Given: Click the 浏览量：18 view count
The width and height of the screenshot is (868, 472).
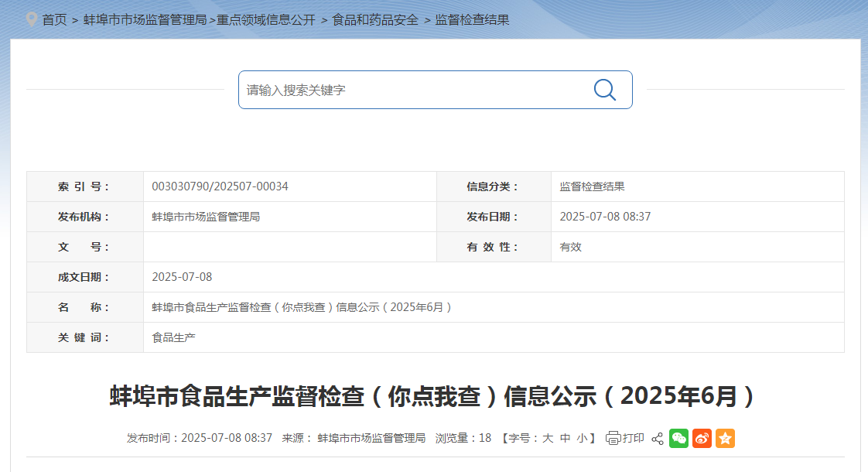Looking at the screenshot, I should tap(463, 438).
